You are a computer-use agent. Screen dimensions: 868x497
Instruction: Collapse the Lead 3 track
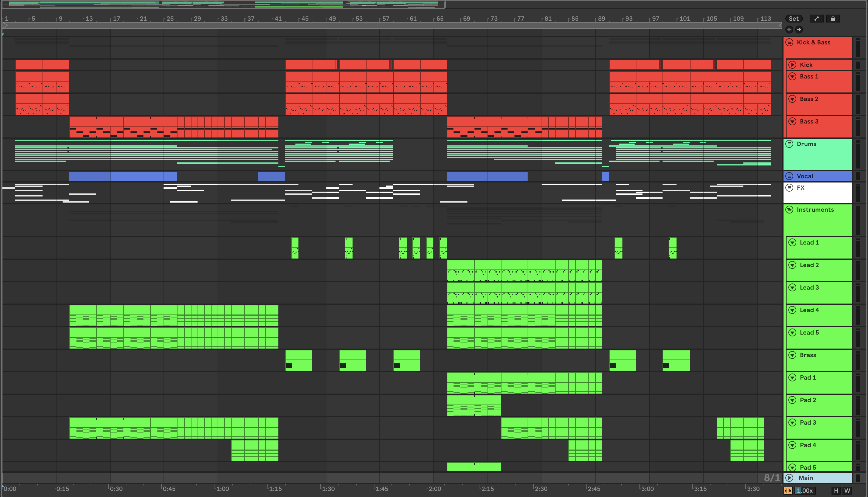pyautogui.click(x=793, y=287)
